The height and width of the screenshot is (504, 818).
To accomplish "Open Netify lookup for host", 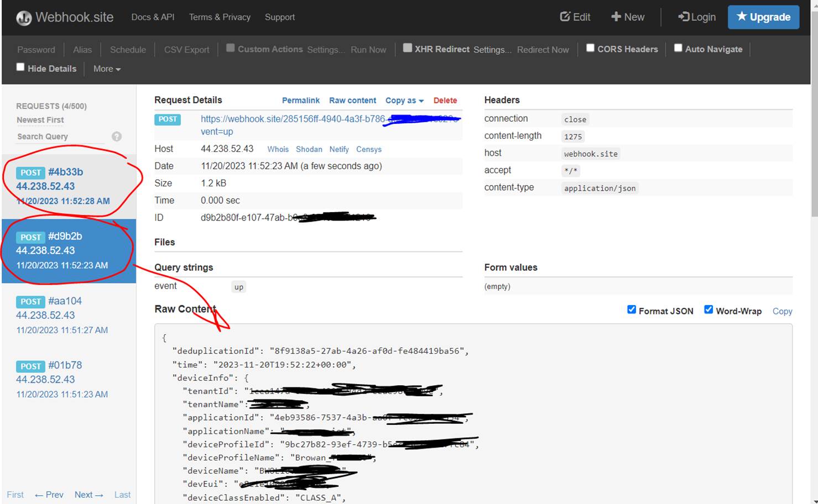I will (339, 149).
